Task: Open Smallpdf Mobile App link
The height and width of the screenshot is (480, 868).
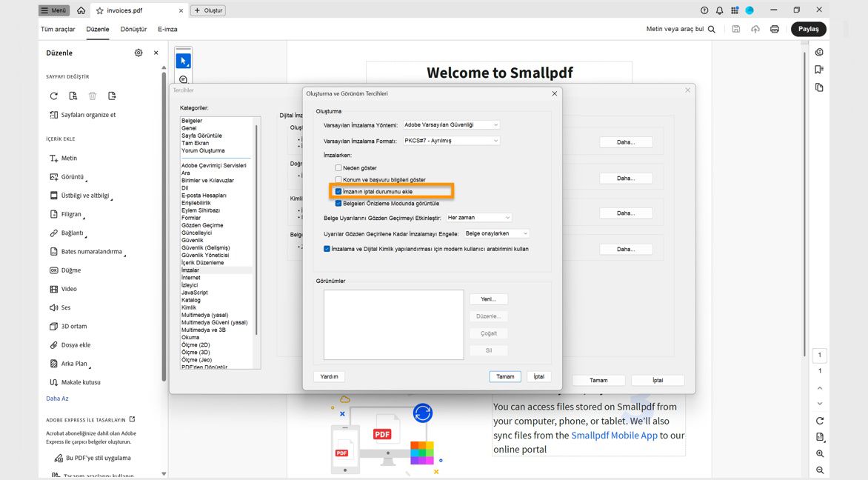Action: 614,435
